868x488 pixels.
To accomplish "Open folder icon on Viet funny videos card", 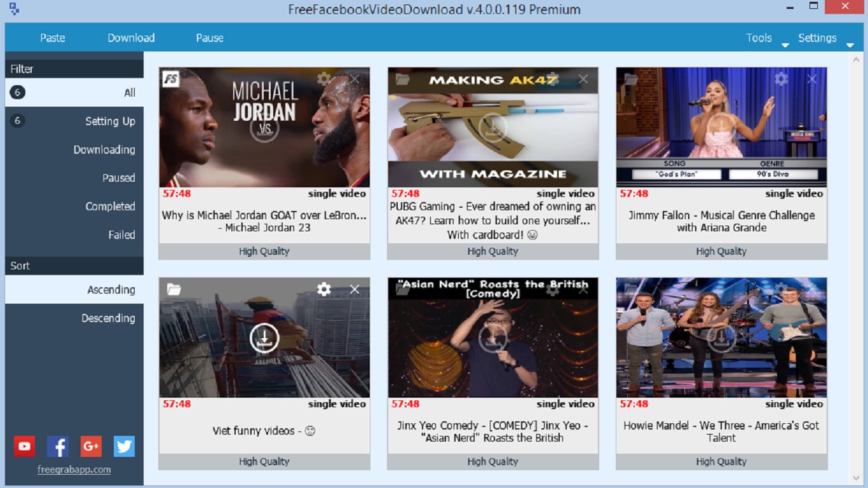I will pos(173,289).
